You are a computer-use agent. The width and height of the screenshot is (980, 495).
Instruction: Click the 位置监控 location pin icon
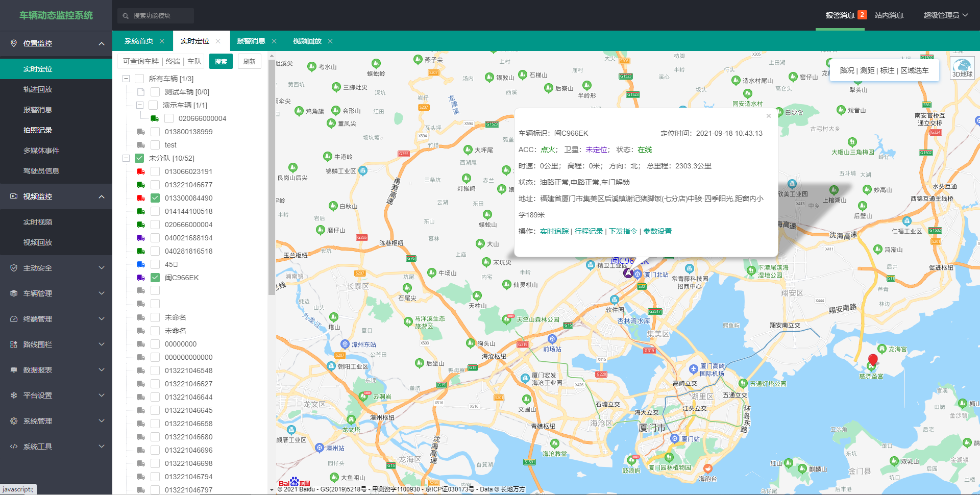pos(14,43)
